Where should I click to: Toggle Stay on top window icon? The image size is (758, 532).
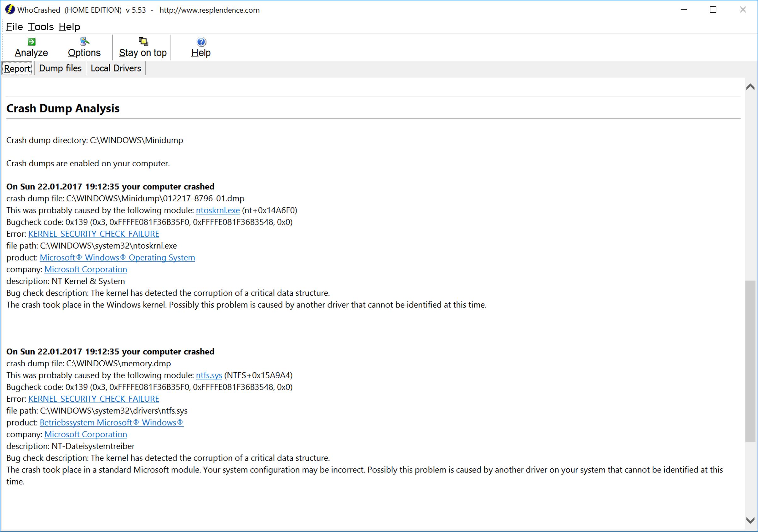tap(143, 42)
